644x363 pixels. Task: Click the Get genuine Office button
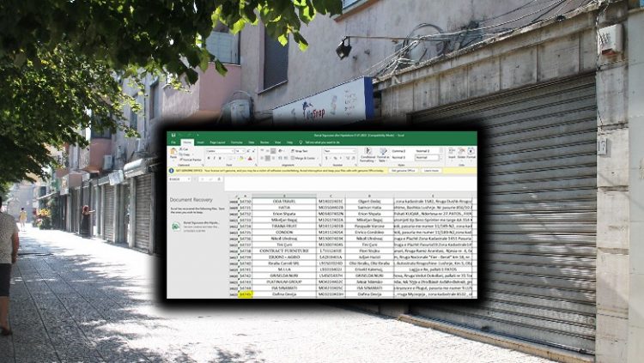pyautogui.click(x=404, y=171)
